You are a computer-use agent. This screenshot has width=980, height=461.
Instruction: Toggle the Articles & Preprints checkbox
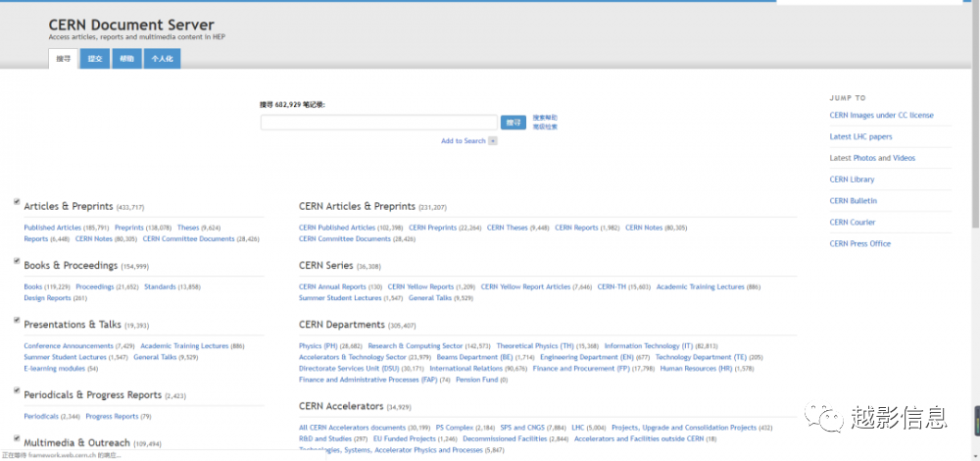point(17,201)
